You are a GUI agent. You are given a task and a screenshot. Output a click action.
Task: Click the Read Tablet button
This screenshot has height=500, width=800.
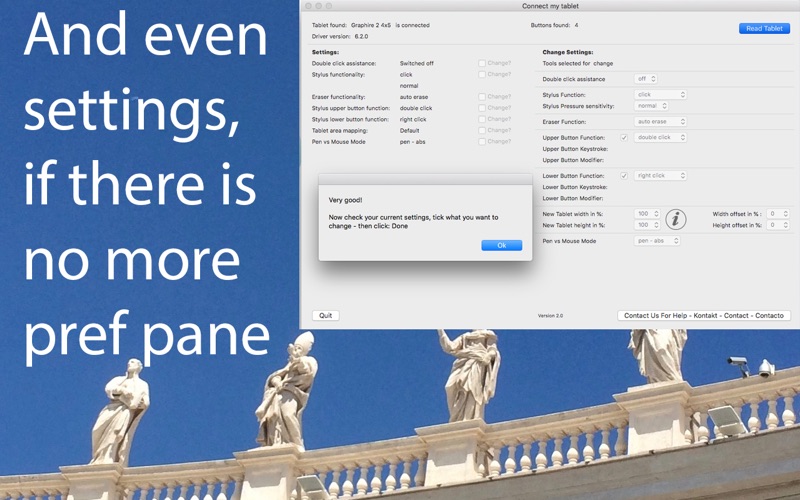coord(764,29)
